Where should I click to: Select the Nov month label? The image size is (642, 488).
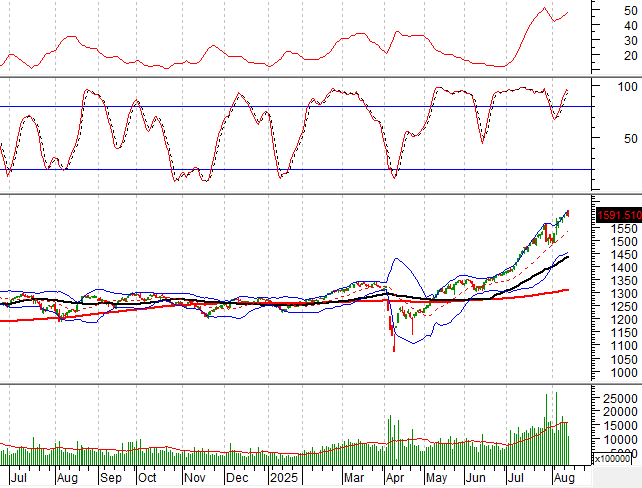coord(194,478)
